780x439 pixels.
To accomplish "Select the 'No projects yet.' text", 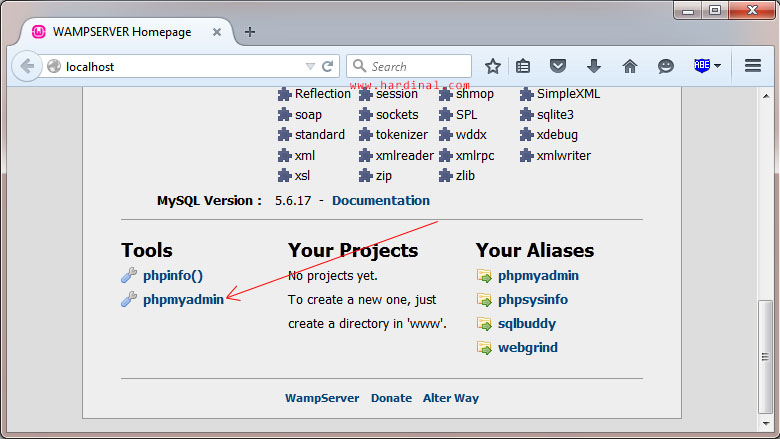I will (332, 276).
